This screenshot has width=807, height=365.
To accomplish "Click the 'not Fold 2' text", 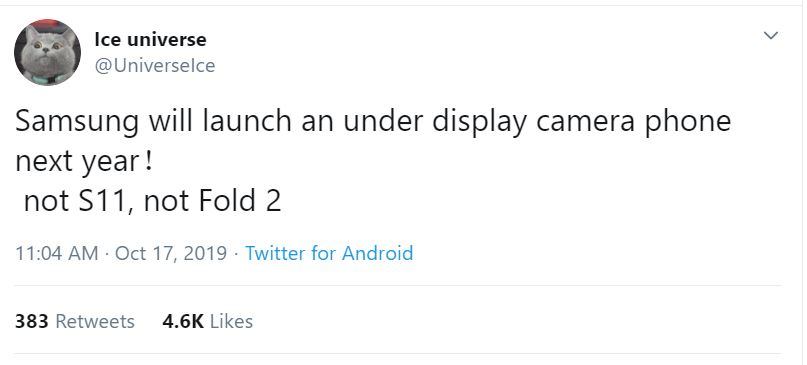I will point(213,201).
